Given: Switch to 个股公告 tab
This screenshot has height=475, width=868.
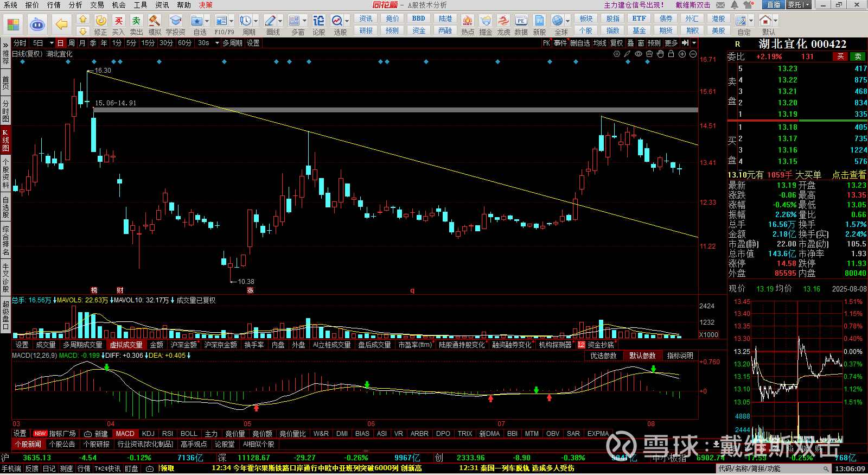Looking at the screenshot, I should (62, 444).
